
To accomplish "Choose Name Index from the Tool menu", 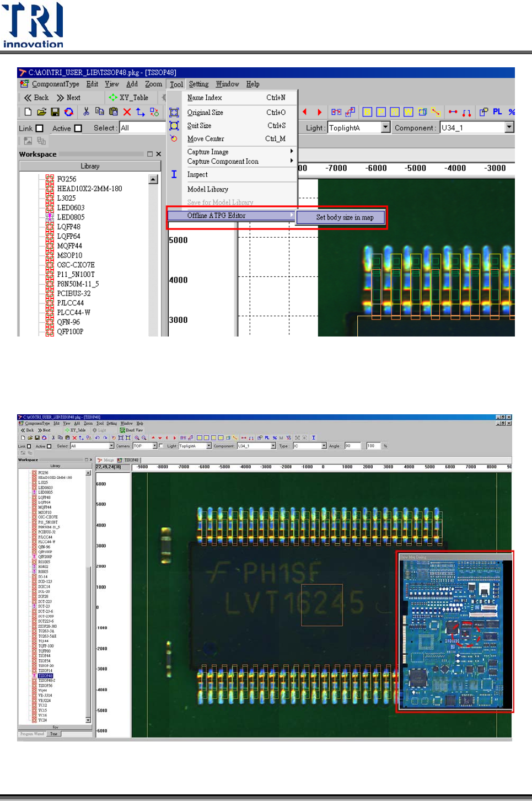I will tap(205, 98).
